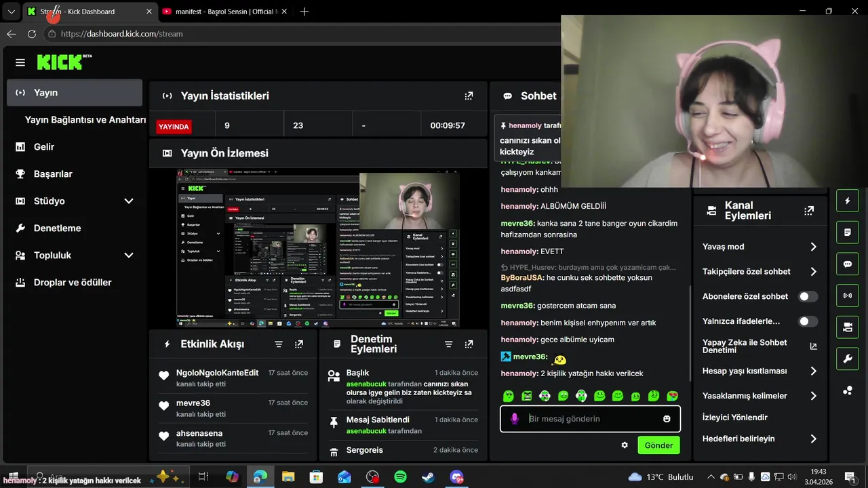
Task: Open a new browser tab with plus button
Action: [304, 12]
